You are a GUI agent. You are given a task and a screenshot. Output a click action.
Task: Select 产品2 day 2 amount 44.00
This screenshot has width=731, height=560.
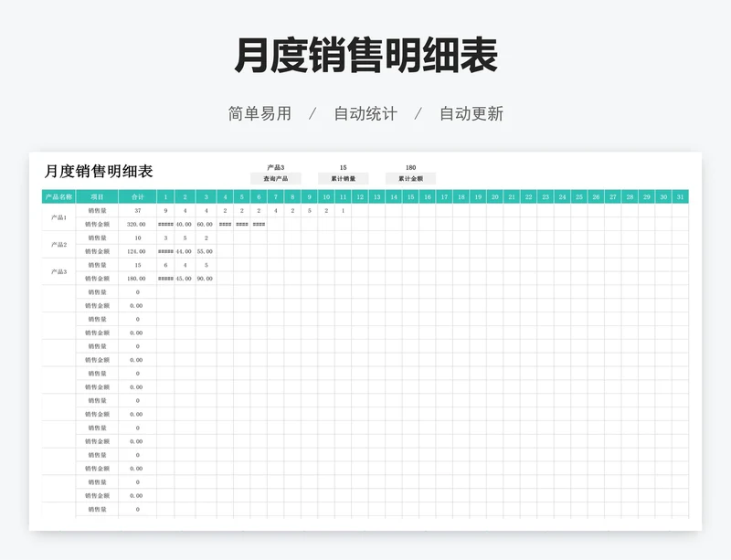point(185,251)
